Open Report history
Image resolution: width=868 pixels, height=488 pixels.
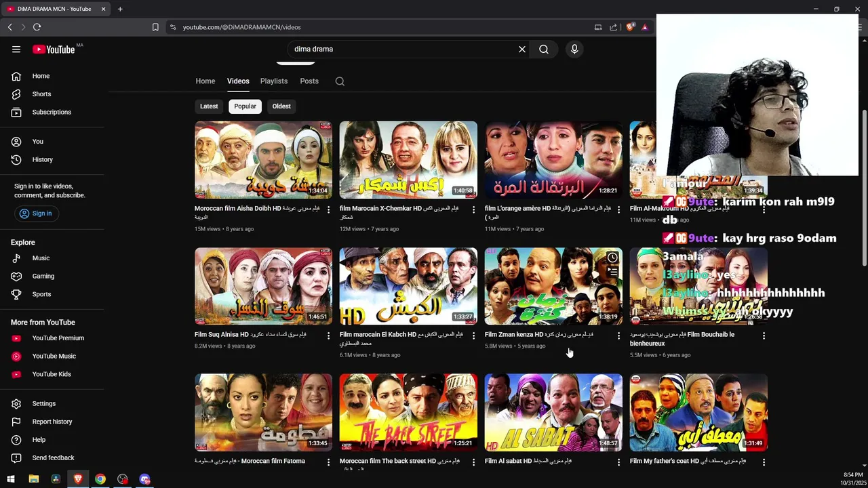point(52,422)
